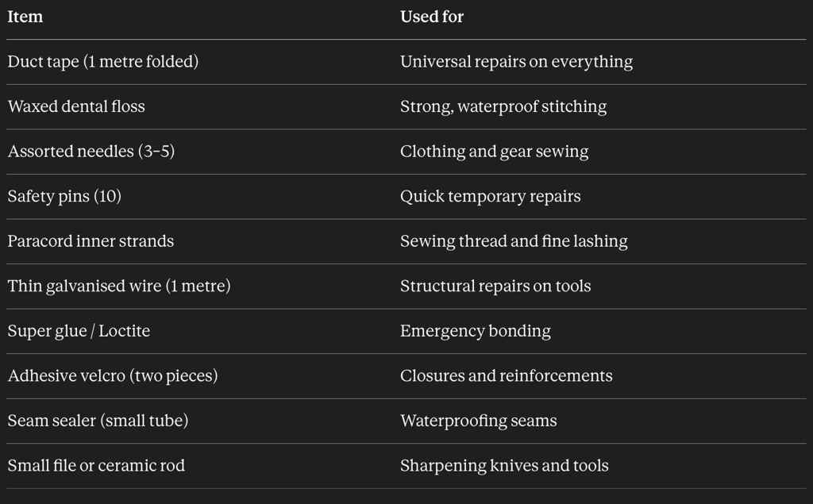Select "Assorted needles (3–5)" row item
This screenshot has height=504, width=813.
tap(91, 152)
